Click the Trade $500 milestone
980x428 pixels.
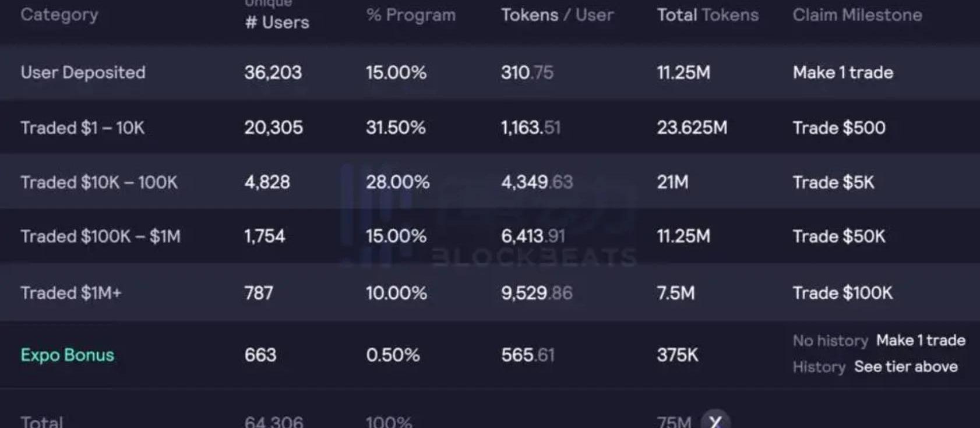[838, 128]
